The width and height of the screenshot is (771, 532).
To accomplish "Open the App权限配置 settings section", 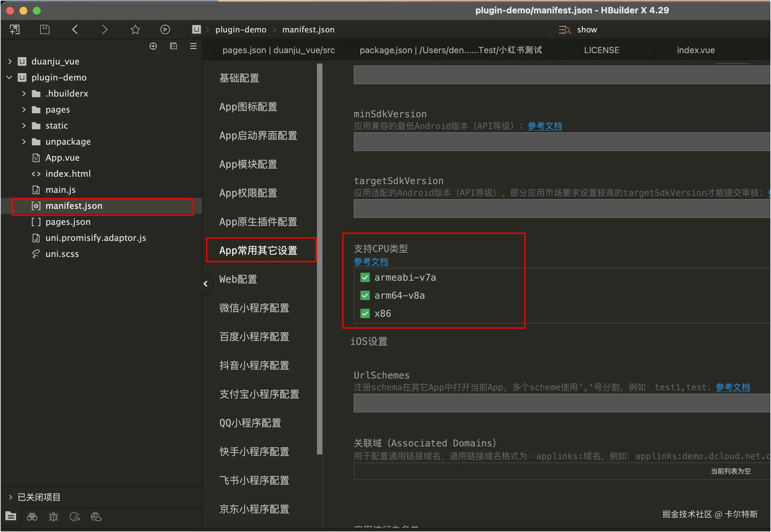I will click(x=248, y=193).
